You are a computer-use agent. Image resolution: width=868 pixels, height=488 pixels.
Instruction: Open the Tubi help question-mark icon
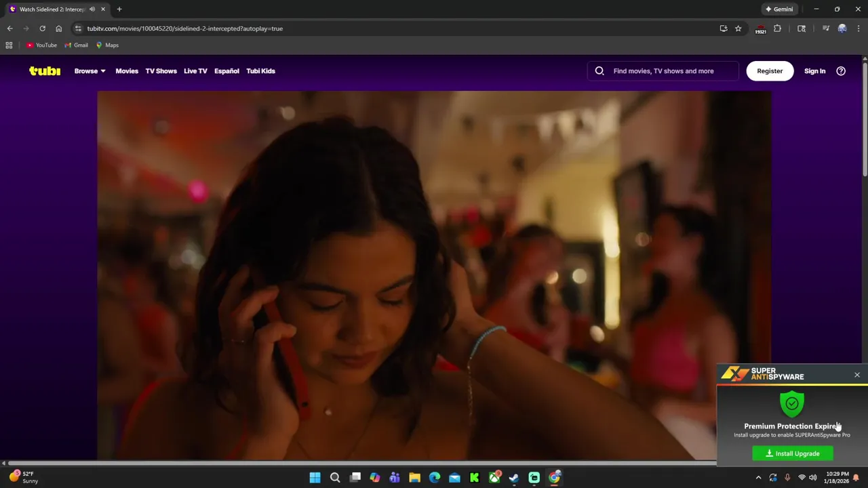click(x=841, y=70)
